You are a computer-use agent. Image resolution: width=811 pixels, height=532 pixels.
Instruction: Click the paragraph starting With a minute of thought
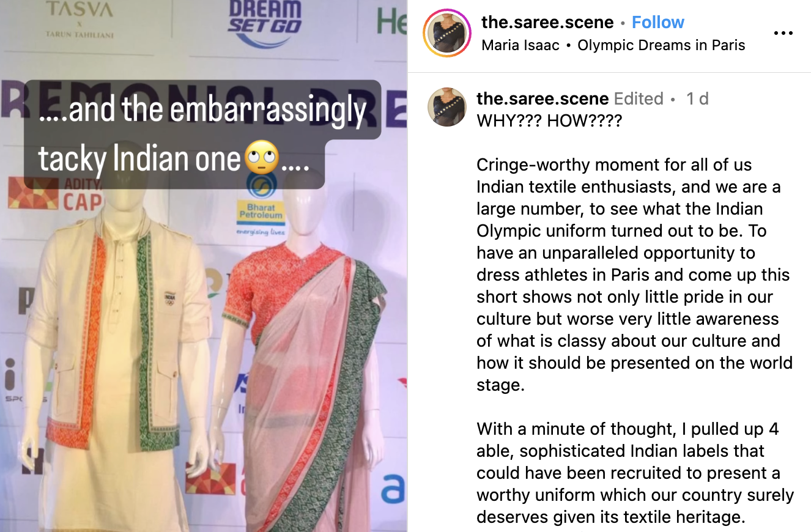[x=635, y=473]
